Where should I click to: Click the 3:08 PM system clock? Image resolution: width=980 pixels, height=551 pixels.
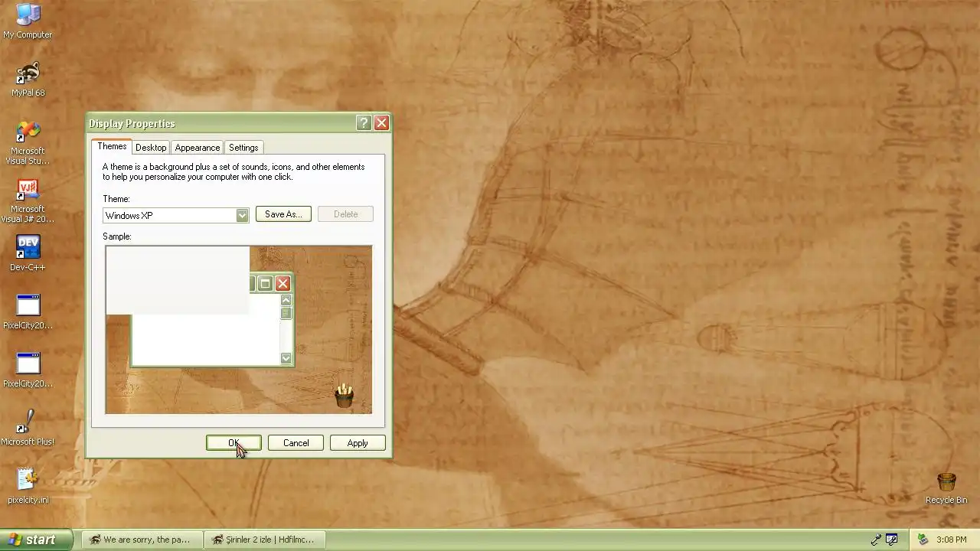point(952,540)
